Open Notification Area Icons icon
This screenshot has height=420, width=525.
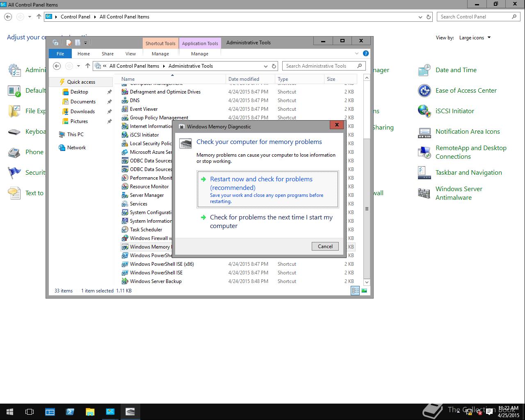click(x=424, y=132)
